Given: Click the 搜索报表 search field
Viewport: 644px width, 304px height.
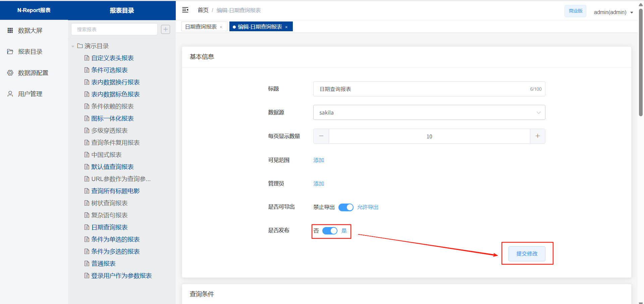Looking at the screenshot, I should pos(114,29).
